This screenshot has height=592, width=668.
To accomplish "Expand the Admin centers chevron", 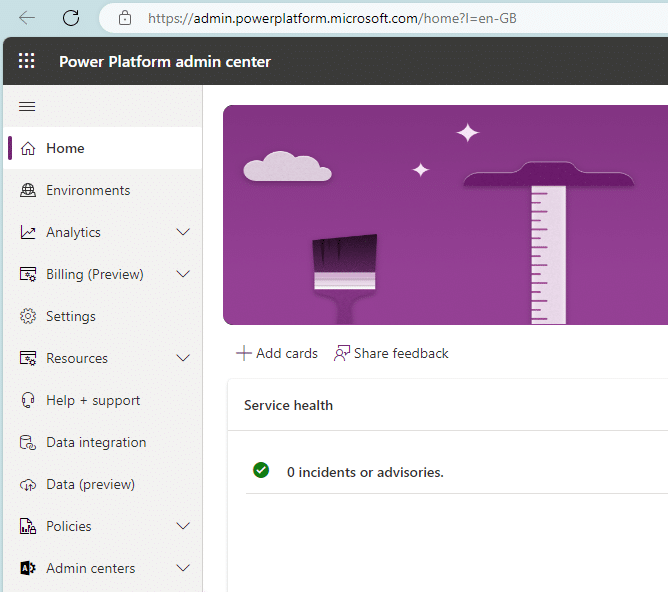I will (183, 568).
